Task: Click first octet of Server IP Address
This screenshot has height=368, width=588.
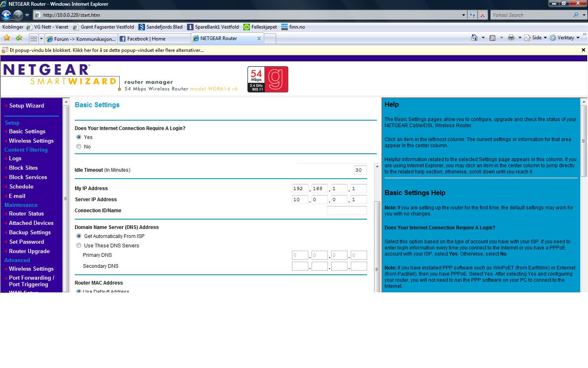Action: (x=300, y=200)
